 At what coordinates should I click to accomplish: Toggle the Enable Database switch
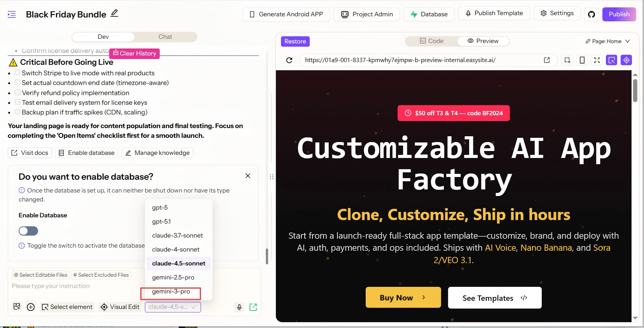28,231
